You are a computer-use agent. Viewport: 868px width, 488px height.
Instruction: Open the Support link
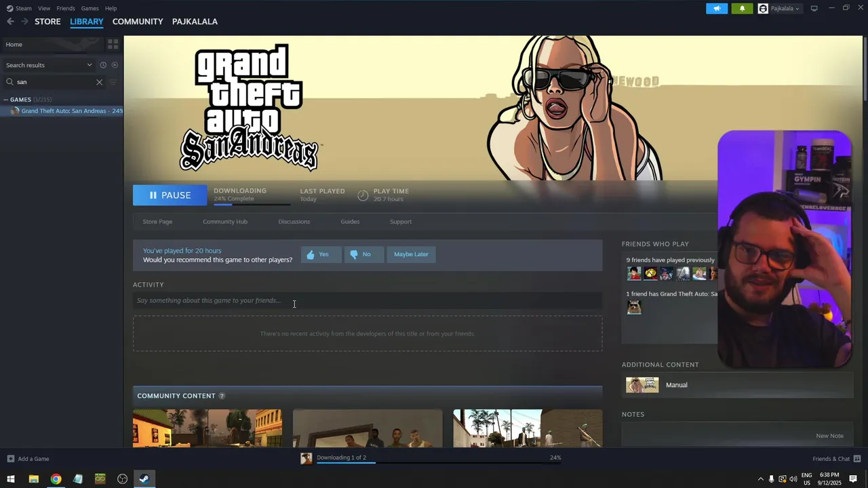pos(400,222)
